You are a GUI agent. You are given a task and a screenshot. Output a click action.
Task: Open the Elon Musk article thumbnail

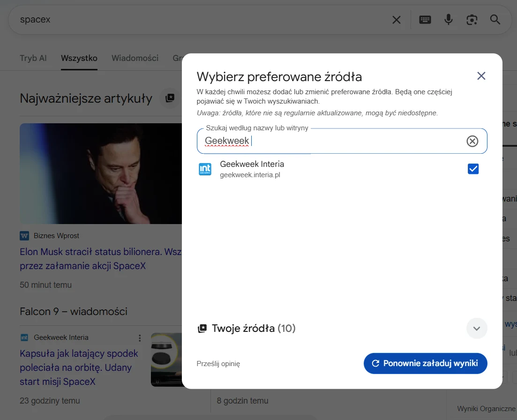[101, 174]
